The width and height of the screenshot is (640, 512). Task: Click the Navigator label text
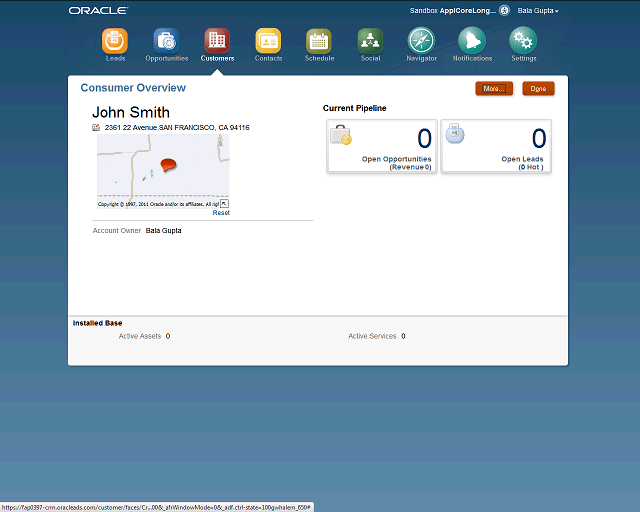click(422, 58)
